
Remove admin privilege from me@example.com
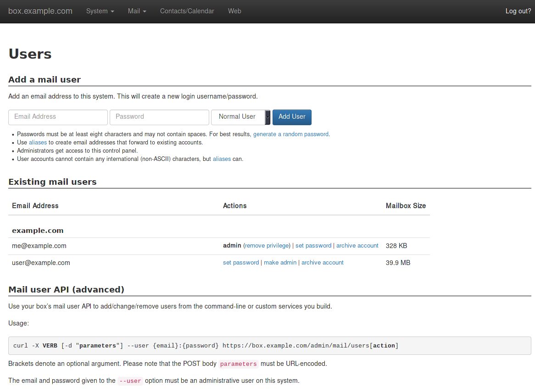[267, 245]
